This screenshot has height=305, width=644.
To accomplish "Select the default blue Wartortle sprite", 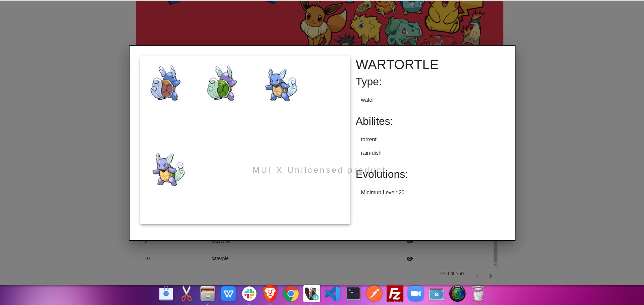I will coord(281,85).
